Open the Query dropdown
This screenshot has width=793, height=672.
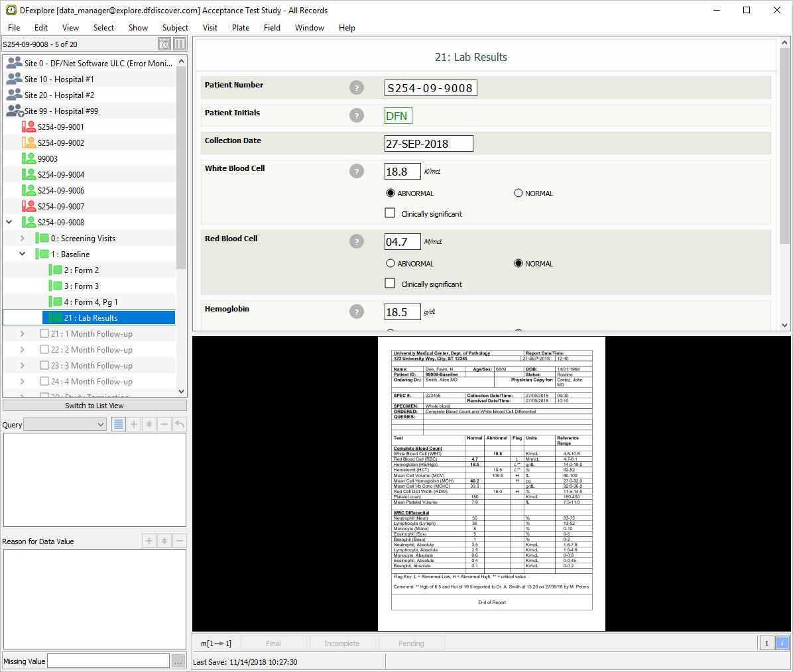65,425
